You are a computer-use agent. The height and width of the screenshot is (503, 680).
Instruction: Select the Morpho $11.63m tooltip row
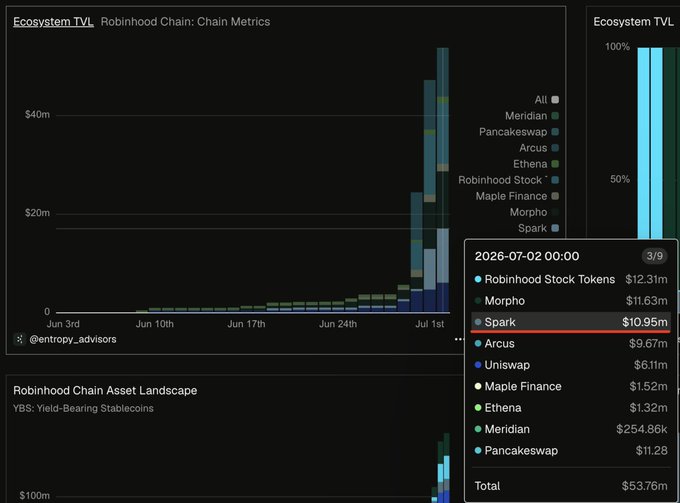point(571,300)
